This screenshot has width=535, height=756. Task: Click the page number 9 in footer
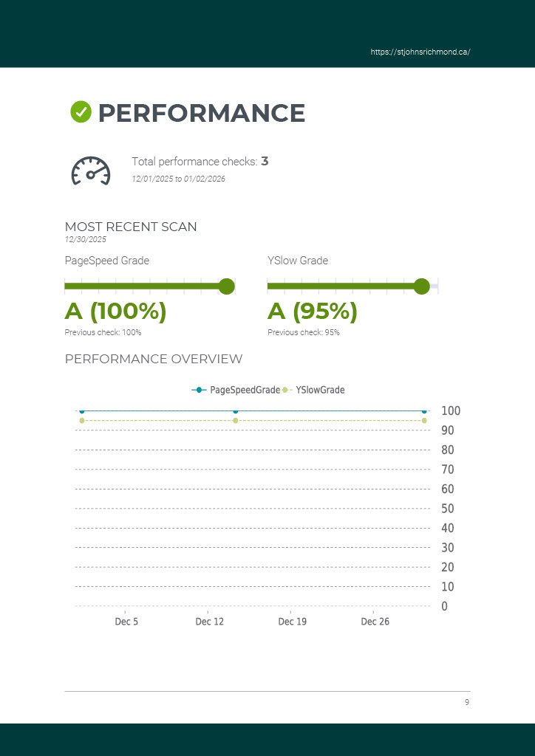(466, 702)
